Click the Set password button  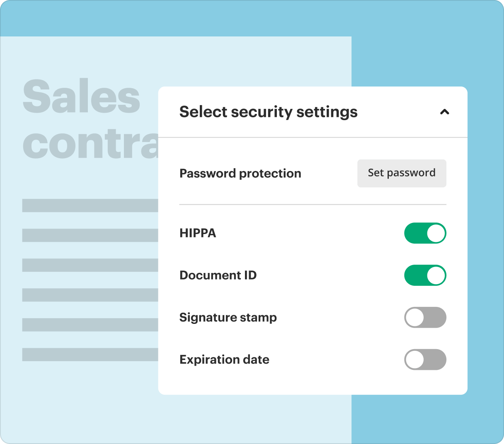click(x=401, y=173)
